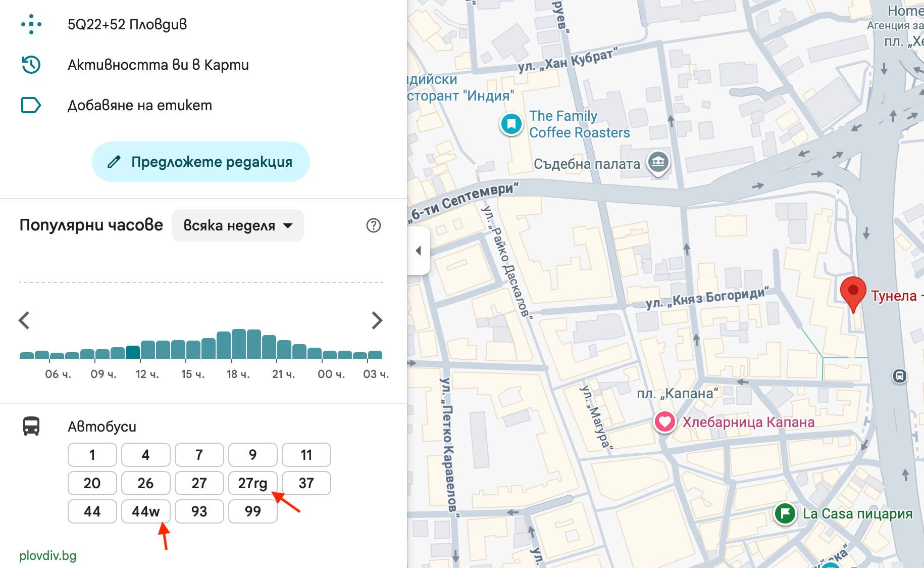This screenshot has height=568, width=924.
Task: Select bus line 27rg
Action: coord(252,483)
